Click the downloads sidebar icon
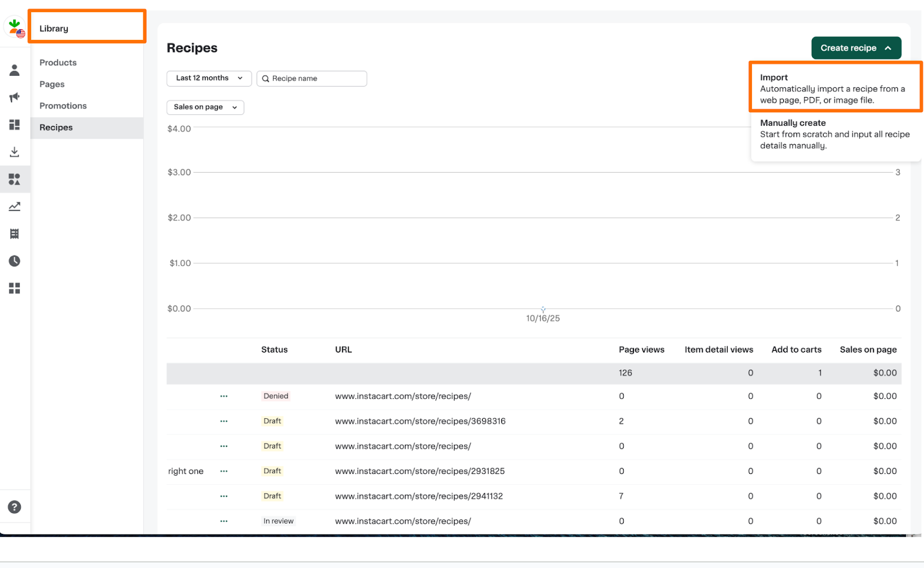 click(14, 152)
